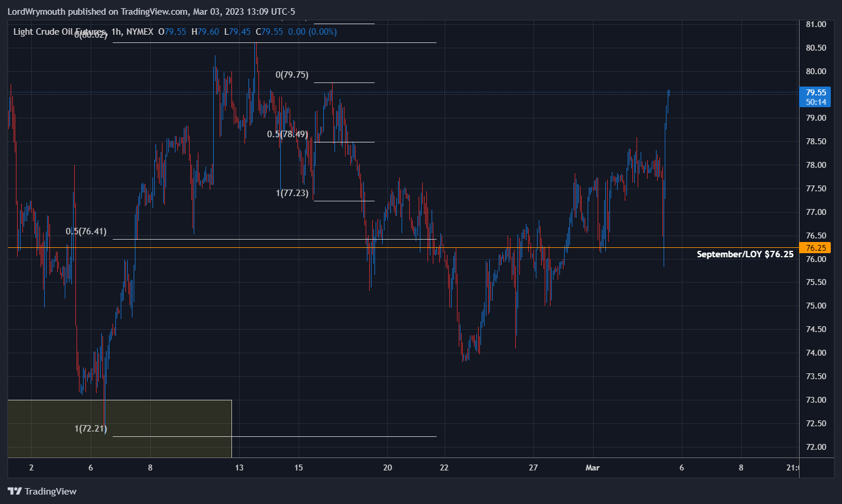Click the '2' date label on the time axis
Viewport: 842px width, 504px height.
pos(31,467)
